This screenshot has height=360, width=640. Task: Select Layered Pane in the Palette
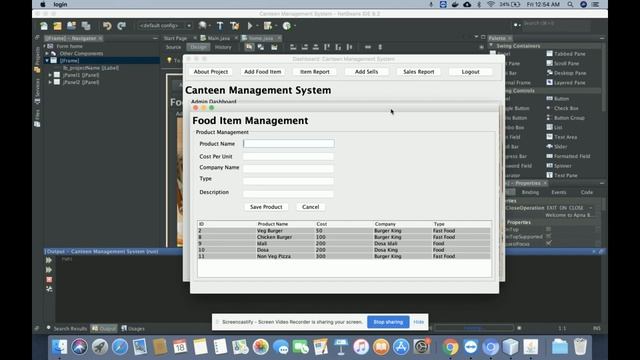pos(566,83)
